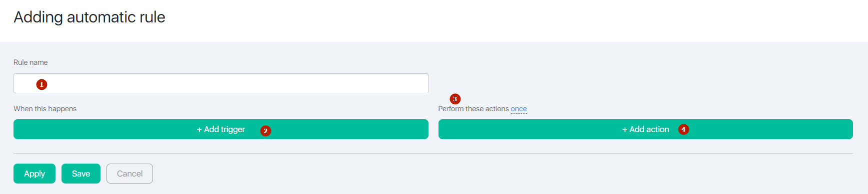The width and height of the screenshot is (868, 194).
Task: Click the 'Perform these actions' label text
Action: 473,109
